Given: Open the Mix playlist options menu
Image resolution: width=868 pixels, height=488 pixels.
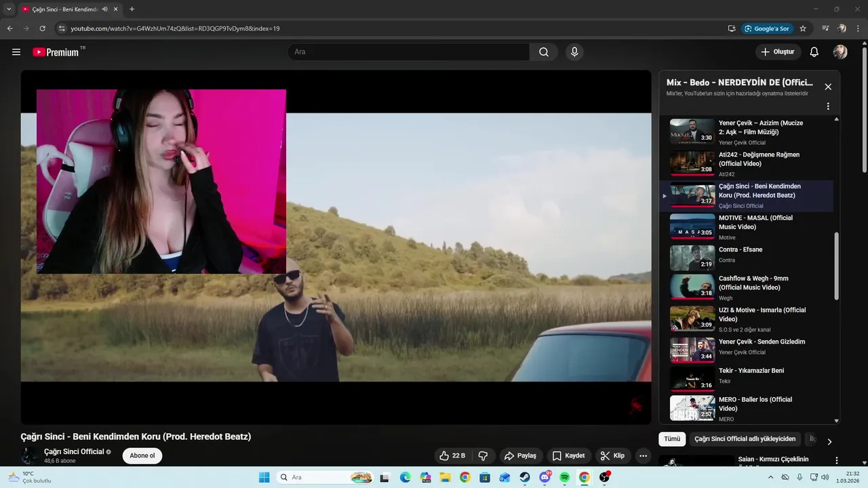Looking at the screenshot, I should (828, 106).
